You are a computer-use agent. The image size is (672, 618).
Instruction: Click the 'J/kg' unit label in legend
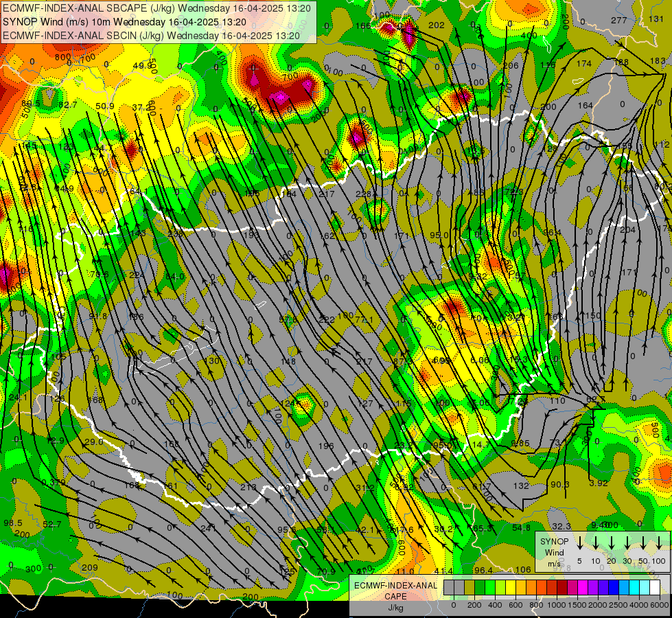[395, 608]
